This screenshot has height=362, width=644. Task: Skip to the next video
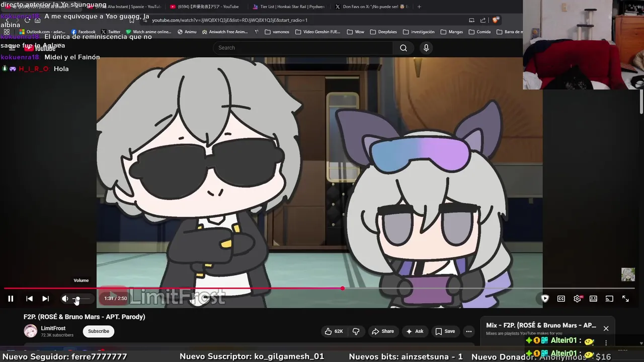click(45, 299)
